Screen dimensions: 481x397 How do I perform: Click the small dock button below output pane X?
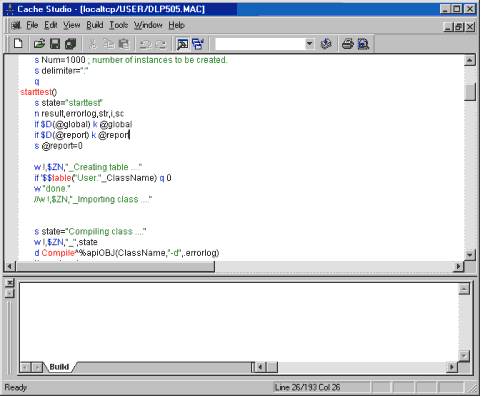coord(10,293)
